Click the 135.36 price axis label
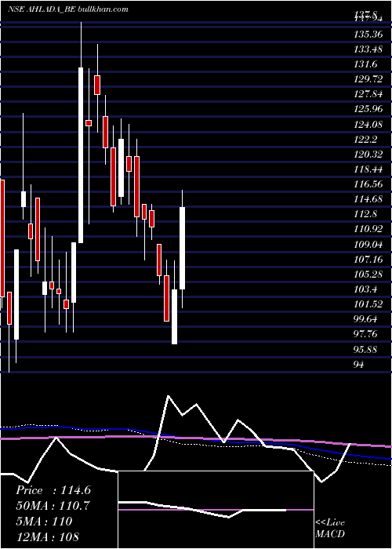392x549 pixels. [368, 35]
